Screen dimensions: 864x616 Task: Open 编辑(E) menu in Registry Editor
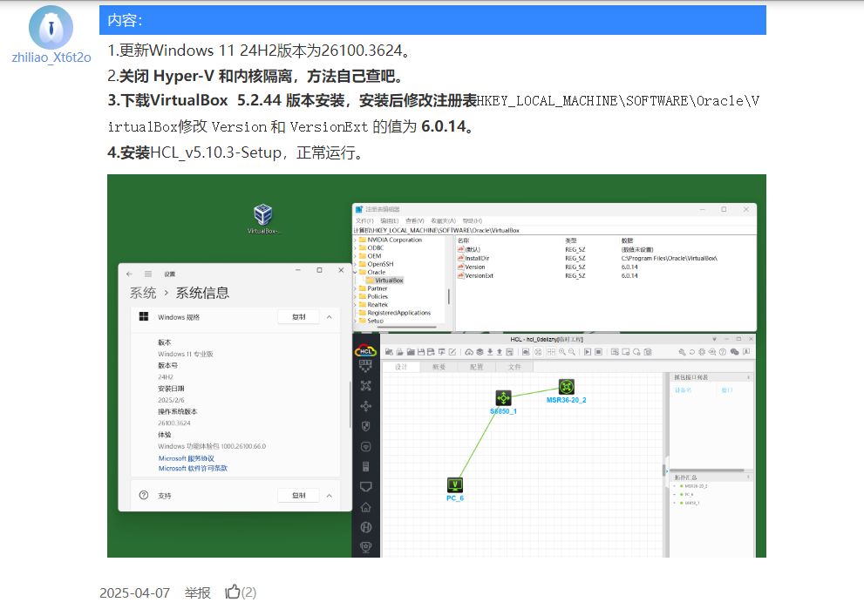(389, 220)
